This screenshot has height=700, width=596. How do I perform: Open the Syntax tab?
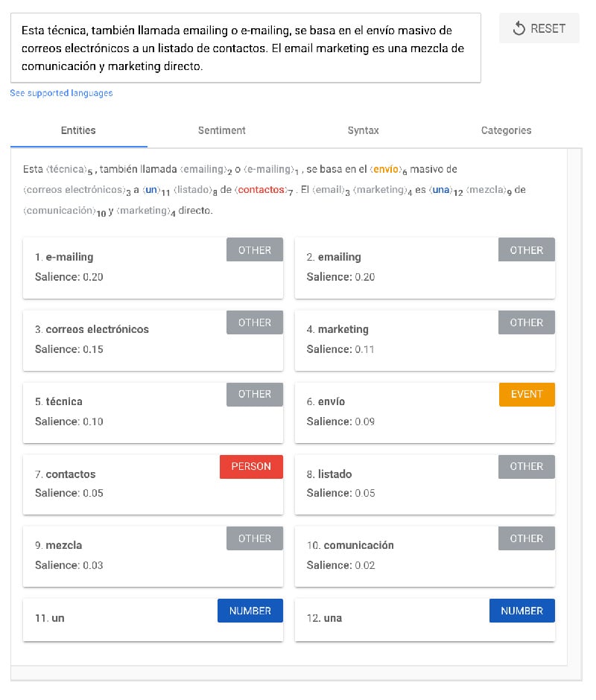363,130
